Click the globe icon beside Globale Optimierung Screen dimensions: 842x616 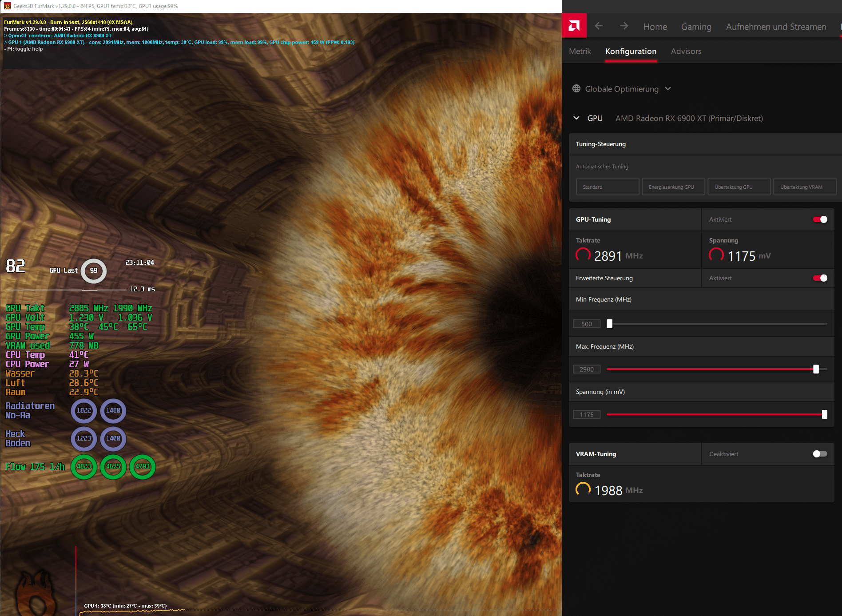[576, 89]
